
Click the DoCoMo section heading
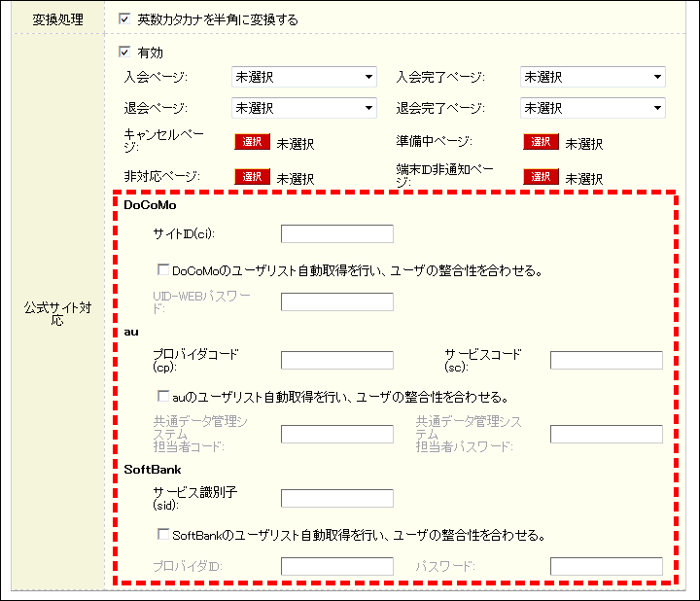[x=150, y=205]
